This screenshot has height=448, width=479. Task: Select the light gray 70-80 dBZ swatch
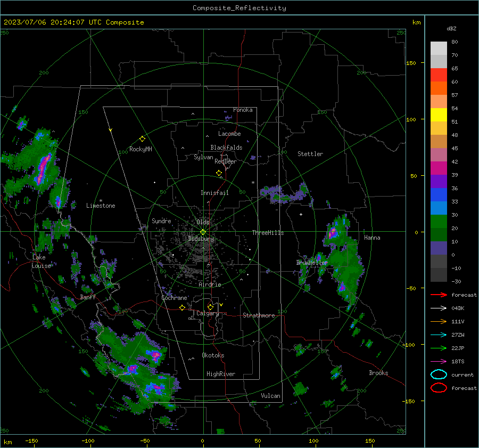[439, 48]
